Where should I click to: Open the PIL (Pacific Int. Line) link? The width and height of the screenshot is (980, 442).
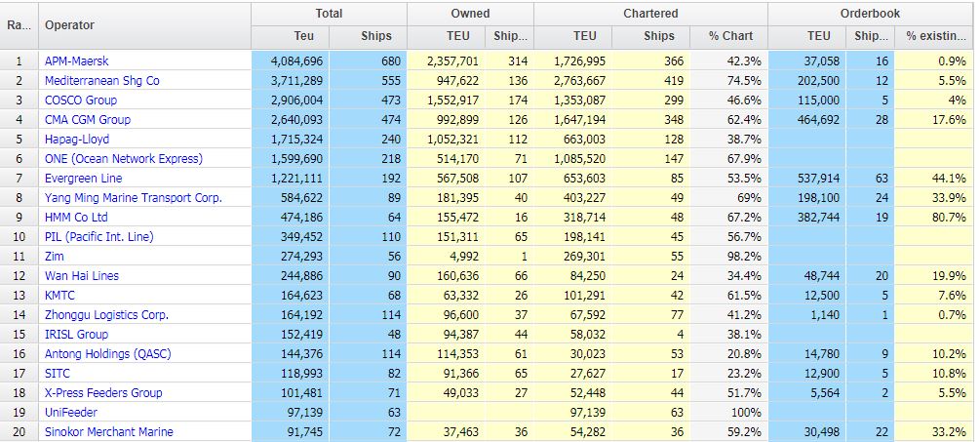coord(98,236)
